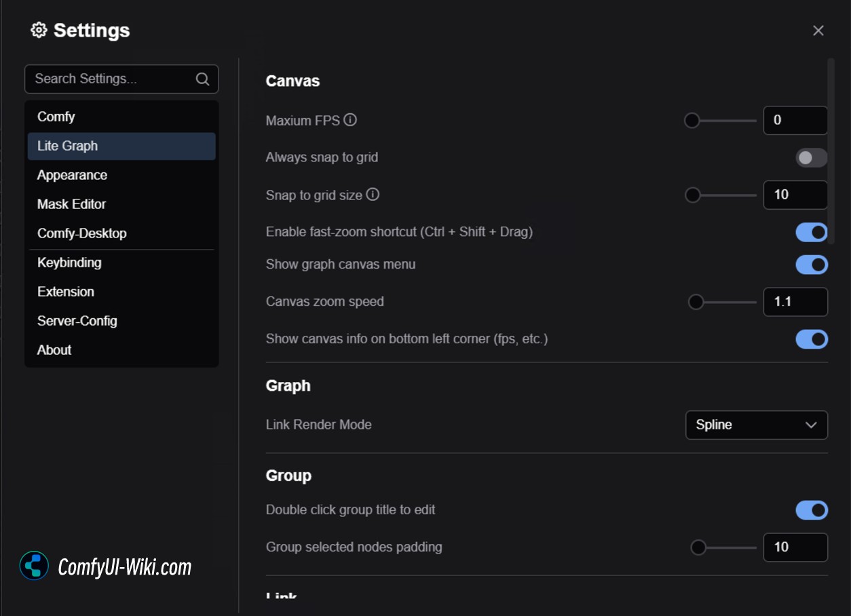This screenshot has width=851, height=616.
Task: Go to Appearance settings
Action: point(121,175)
